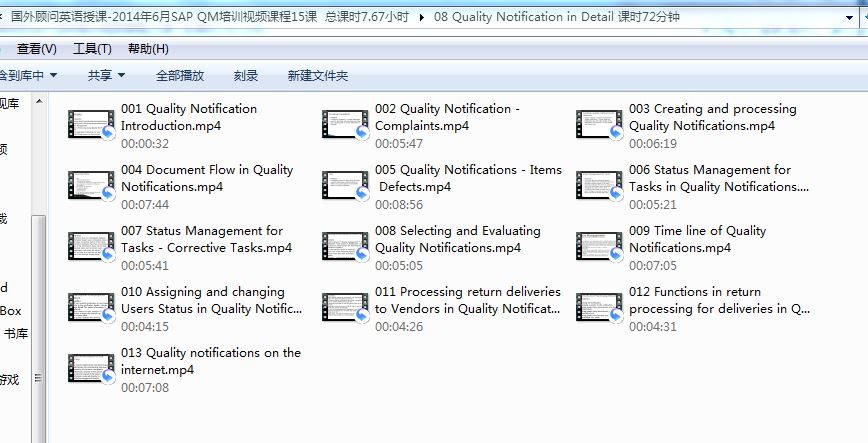Open address bar history dropdown arrow
Image resolution: width=868 pixels, height=443 pixels.
[849, 18]
